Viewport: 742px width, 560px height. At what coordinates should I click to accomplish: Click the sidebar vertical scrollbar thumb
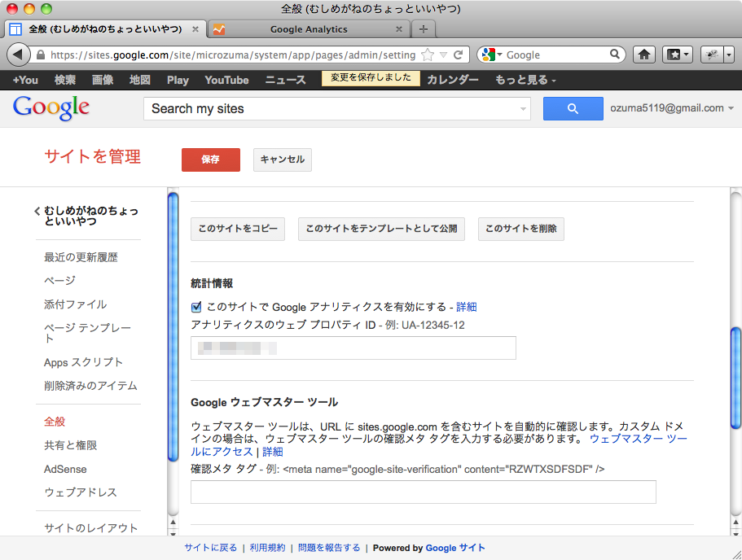173,326
